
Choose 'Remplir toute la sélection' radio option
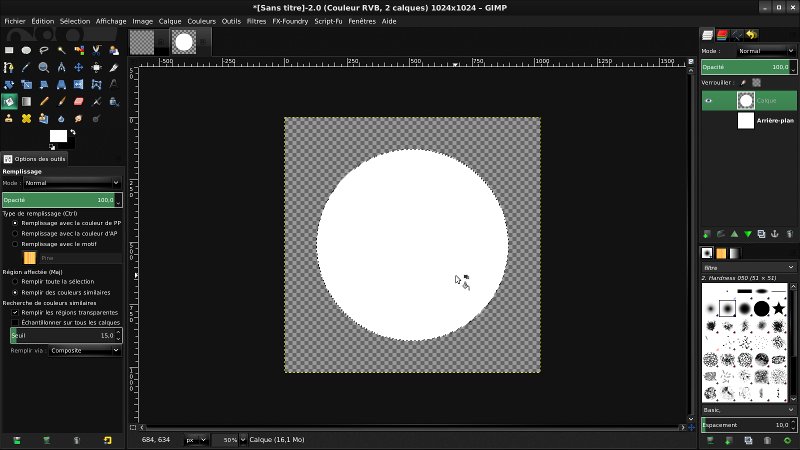click(x=15, y=282)
